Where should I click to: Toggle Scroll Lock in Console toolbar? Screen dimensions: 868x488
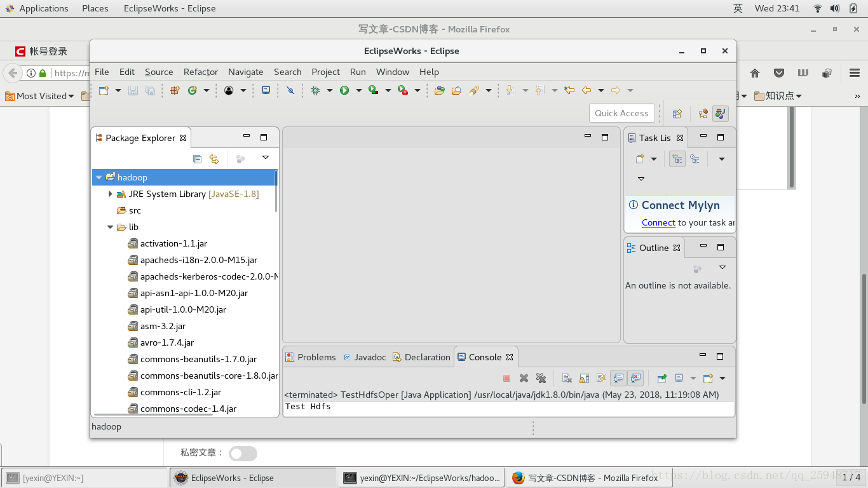coord(584,378)
